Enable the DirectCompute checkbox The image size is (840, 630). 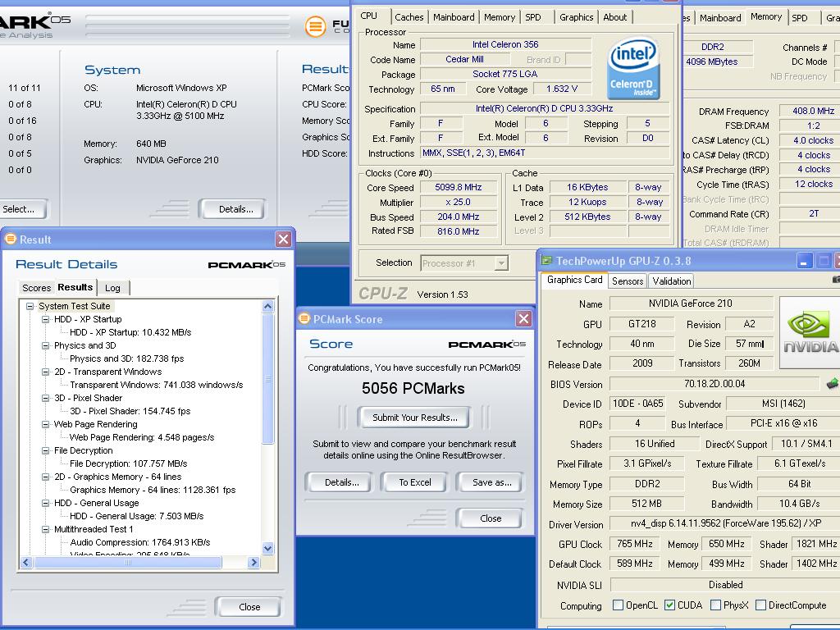760,605
